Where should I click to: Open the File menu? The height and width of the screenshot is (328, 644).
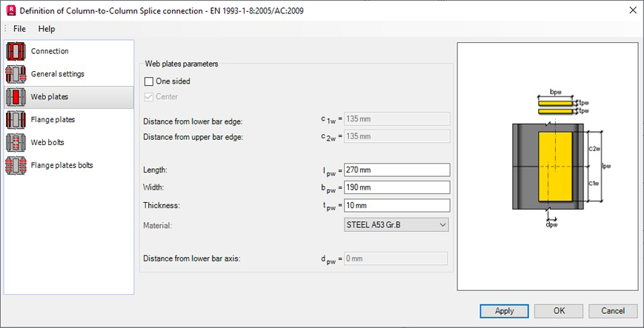pos(19,29)
